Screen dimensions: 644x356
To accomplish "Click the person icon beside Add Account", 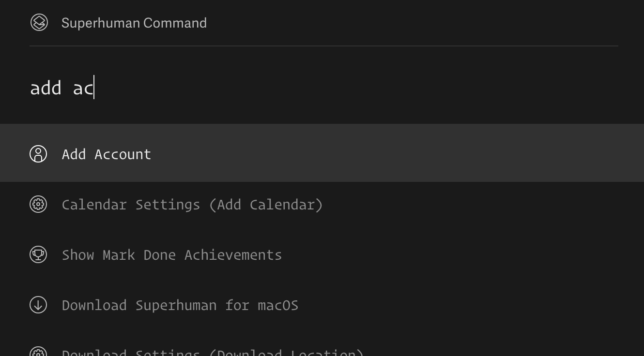I will point(38,154).
